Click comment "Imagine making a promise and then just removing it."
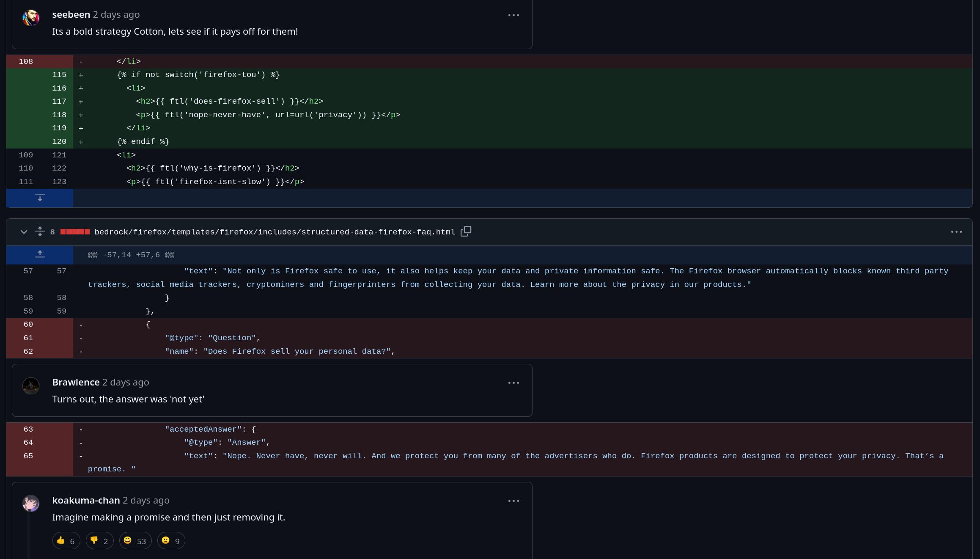This screenshot has height=559, width=980. [x=169, y=518]
